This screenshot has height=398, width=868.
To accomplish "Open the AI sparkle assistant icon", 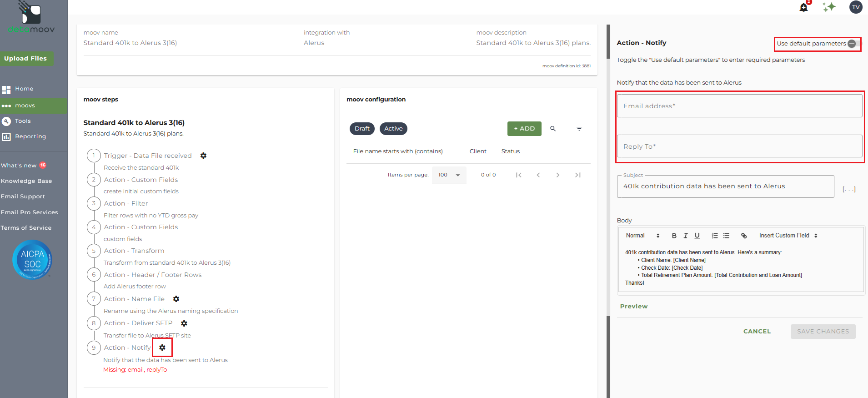I will tap(829, 7).
